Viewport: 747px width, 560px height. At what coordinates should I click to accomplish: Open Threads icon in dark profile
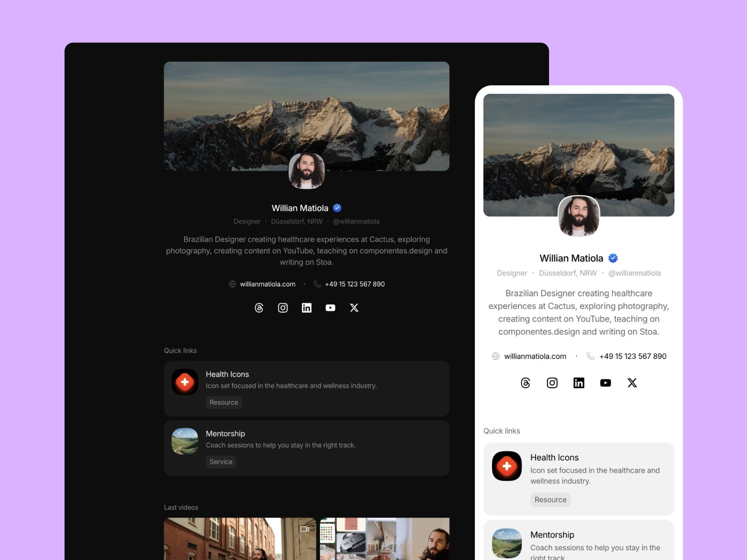[x=259, y=308]
